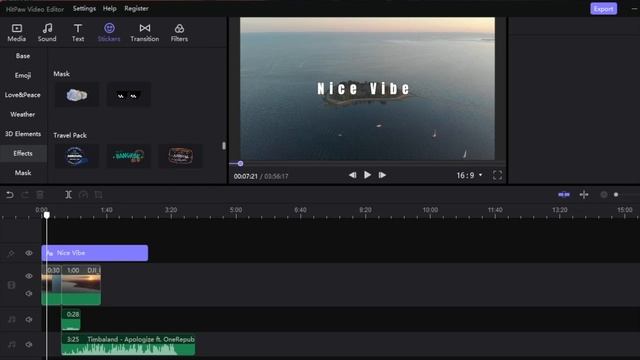Open the Sound tab

coord(47,33)
